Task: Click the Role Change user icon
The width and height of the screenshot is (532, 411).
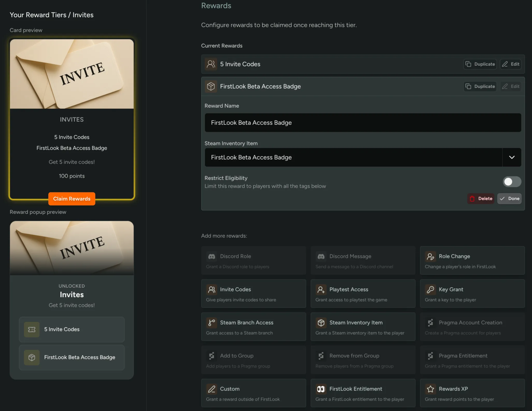Action: point(430,256)
